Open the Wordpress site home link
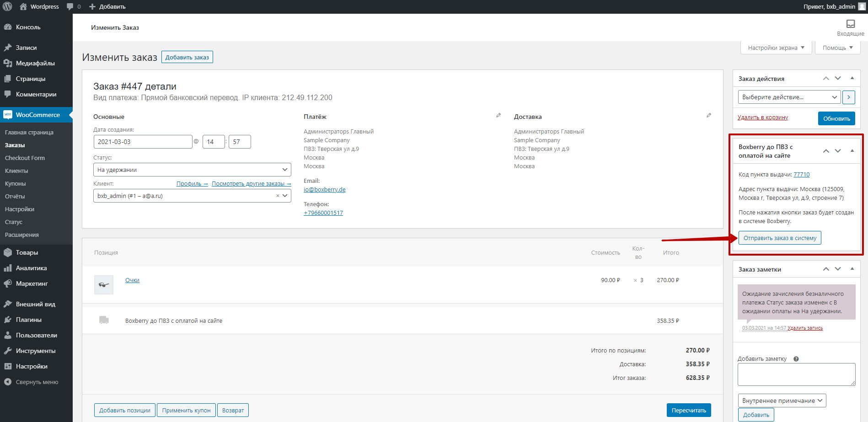This screenshot has width=868, height=422. point(39,6)
